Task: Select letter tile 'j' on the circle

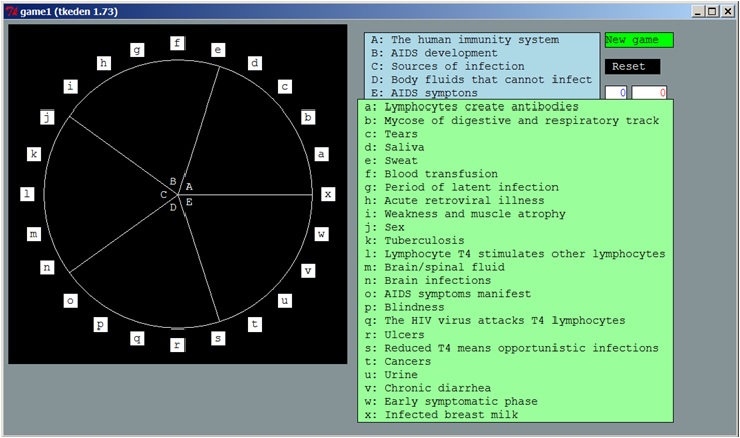Action: pos(46,117)
